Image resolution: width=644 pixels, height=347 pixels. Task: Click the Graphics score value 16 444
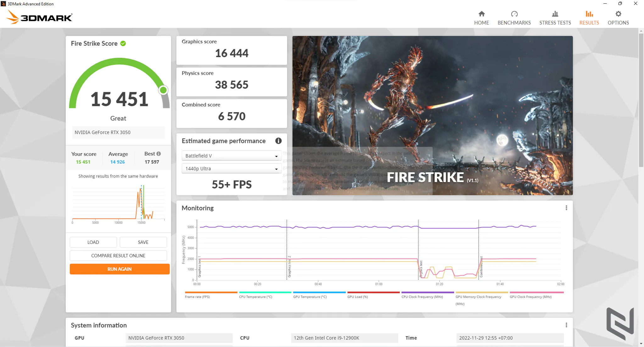click(x=231, y=53)
